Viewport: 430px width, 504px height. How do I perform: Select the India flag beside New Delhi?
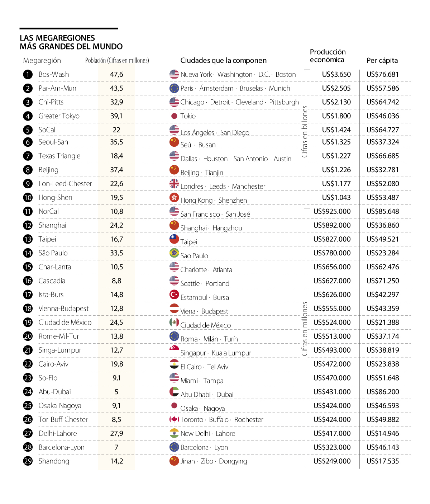[174, 433]
